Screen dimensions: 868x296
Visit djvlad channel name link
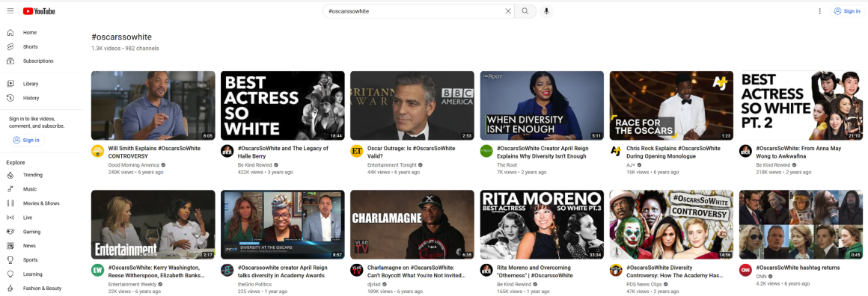373,284
